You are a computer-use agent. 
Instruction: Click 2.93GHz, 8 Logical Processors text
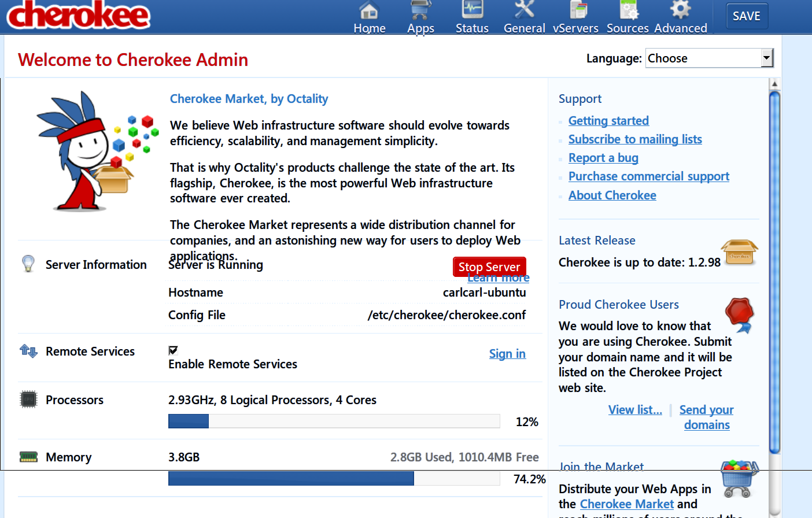[272, 400]
